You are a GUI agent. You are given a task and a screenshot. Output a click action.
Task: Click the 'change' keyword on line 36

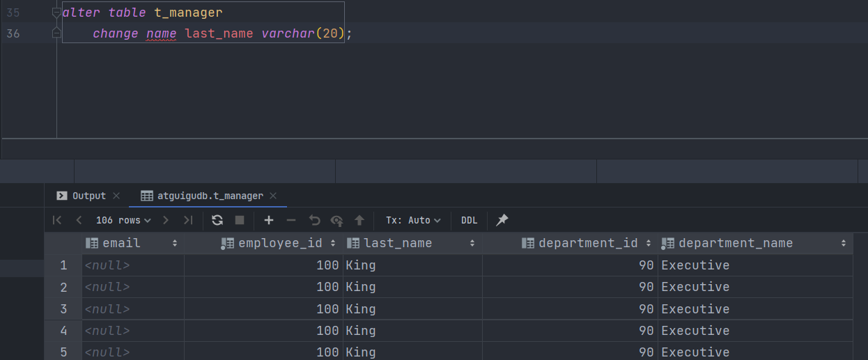click(x=116, y=33)
